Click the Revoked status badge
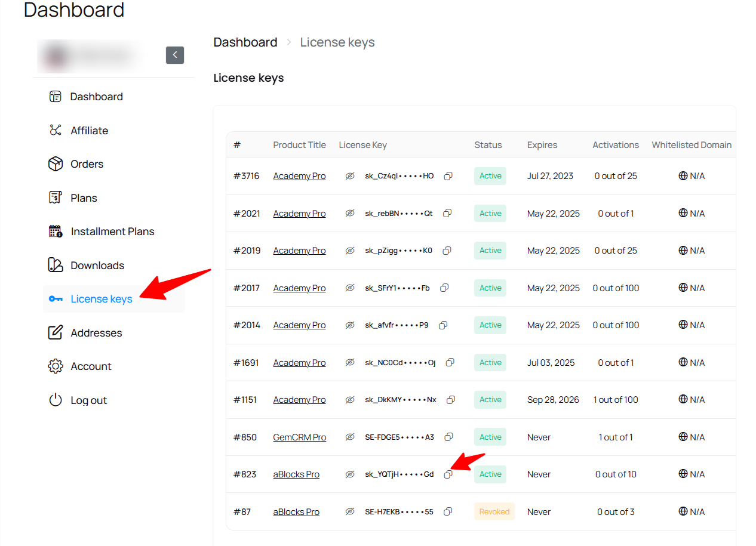 click(x=494, y=512)
